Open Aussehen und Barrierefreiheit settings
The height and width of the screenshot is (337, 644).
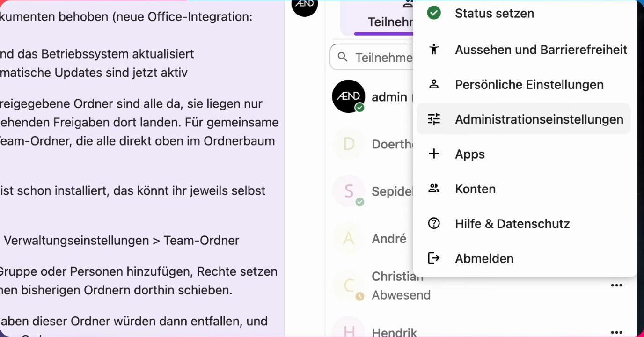[x=523, y=50]
